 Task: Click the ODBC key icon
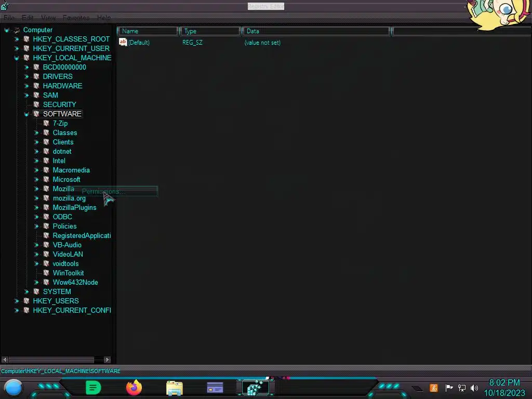pyautogui.click(x=46, y=217)
